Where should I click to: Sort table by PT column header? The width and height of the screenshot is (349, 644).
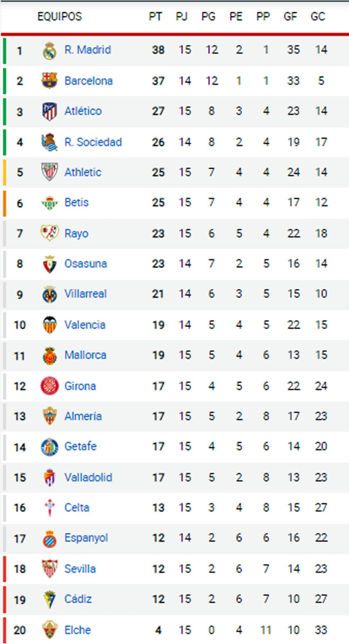pos(155,16)
